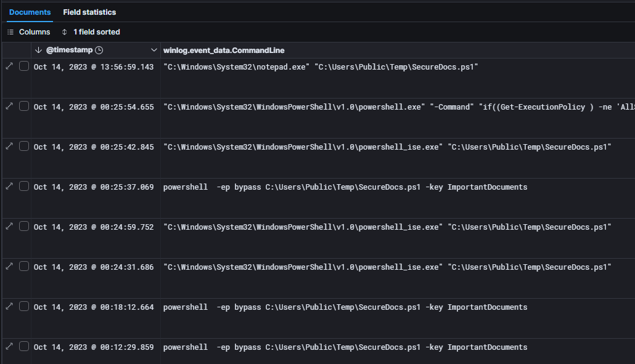Click the sort arrow left of @timestamp
The image size is (635, 364).
click(39, 50)
